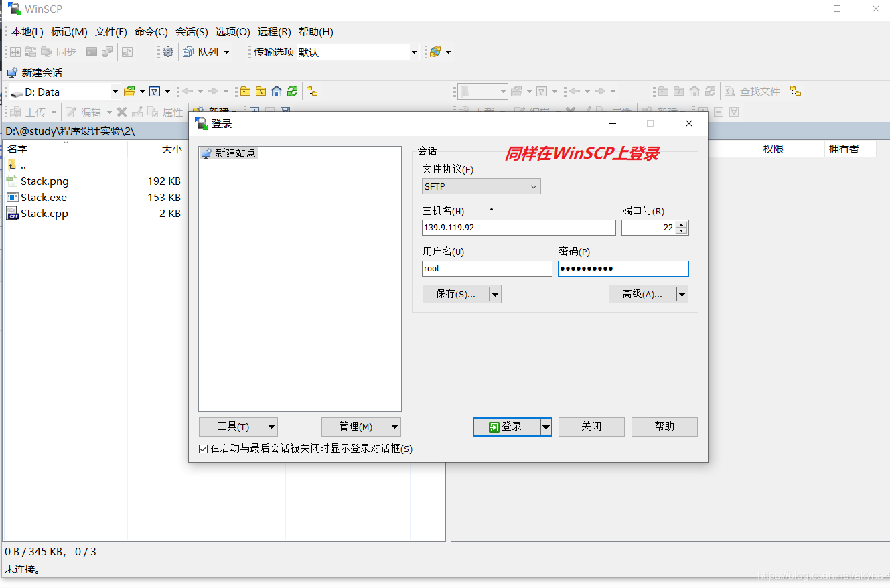Select the Stack.cpp file

[44, 213]
